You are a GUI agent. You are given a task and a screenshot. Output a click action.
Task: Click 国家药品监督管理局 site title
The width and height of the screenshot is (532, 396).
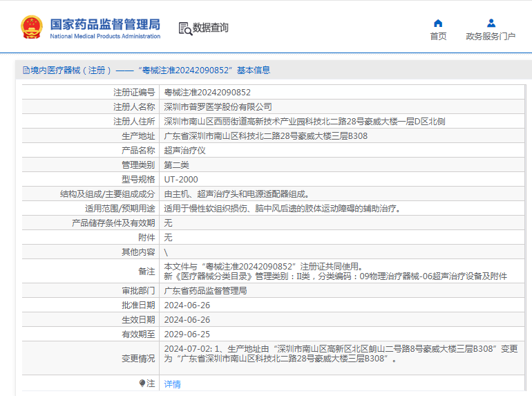[105, 24]
